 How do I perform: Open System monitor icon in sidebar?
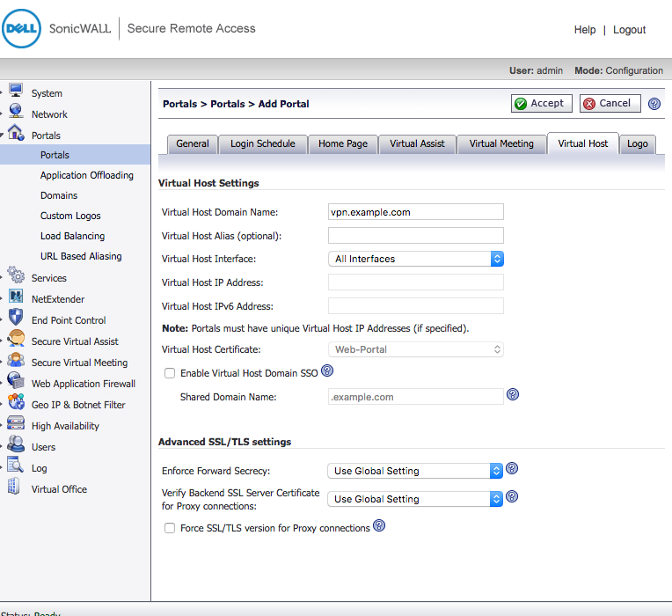tap(16, 91)
